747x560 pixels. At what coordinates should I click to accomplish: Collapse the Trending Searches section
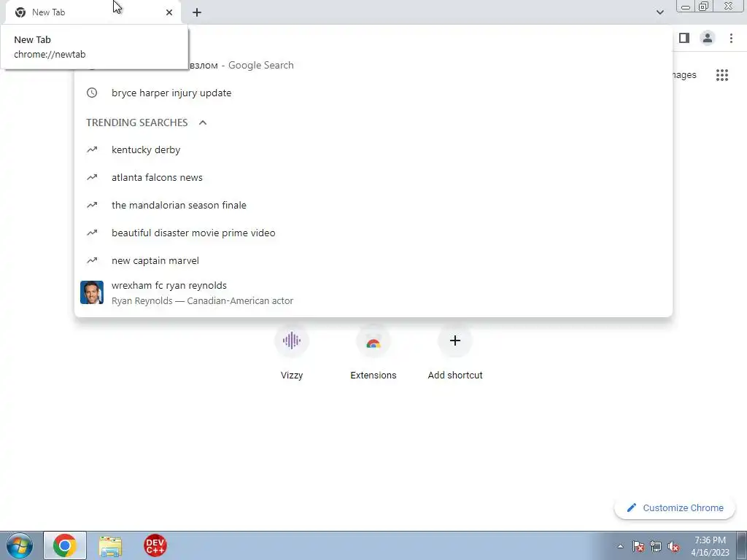203,122
